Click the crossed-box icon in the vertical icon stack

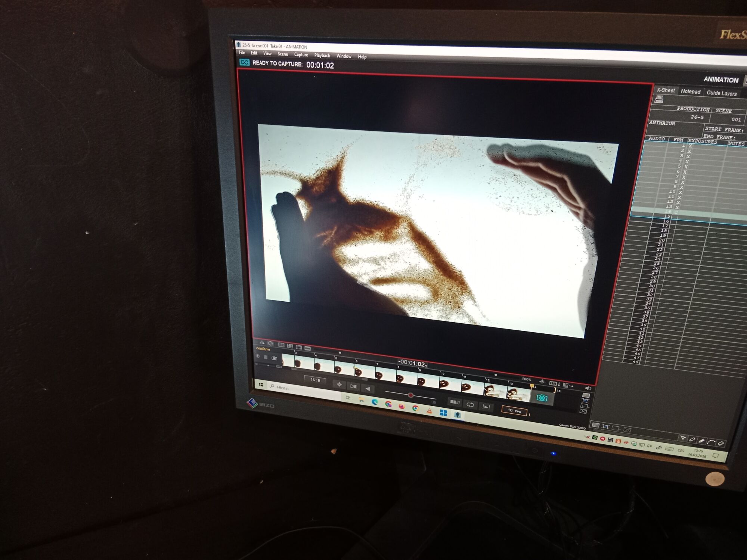583,411
